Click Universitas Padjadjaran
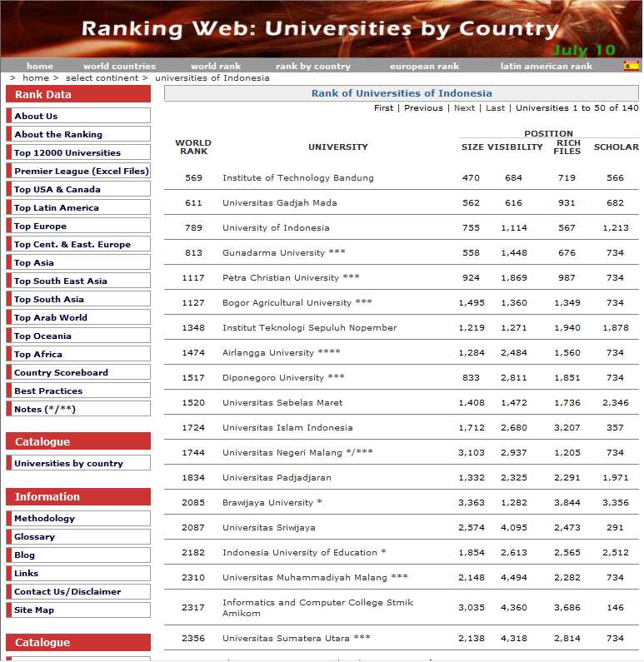The width and height of the screenshot is (644, 662). (x=277, y=477)
